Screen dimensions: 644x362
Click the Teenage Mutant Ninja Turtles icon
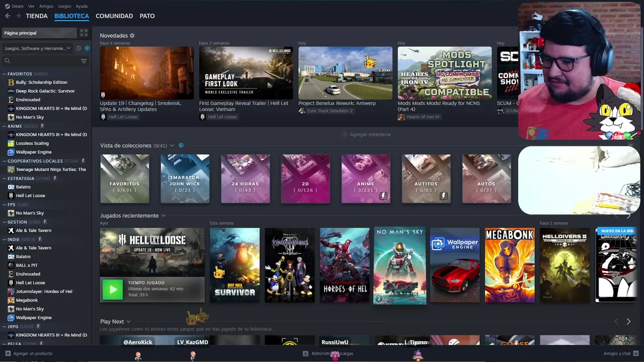point(11,169)
